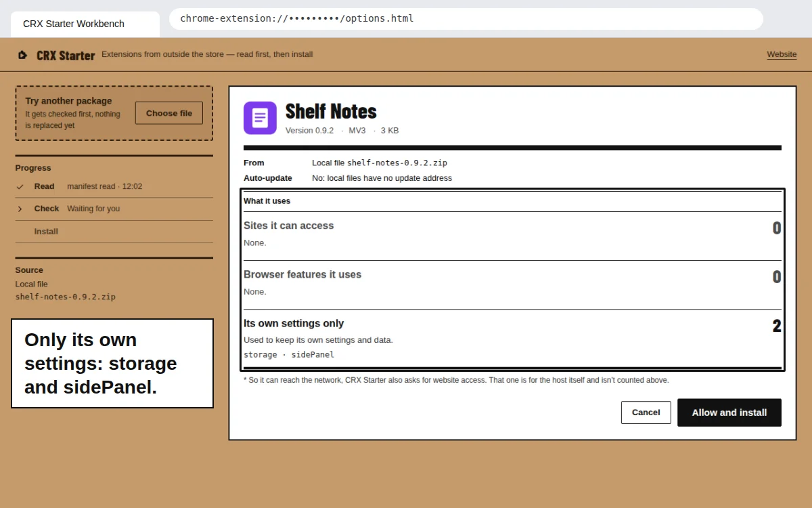Click the '3 KB' size label
812x508 pixels.
(390, 130)
